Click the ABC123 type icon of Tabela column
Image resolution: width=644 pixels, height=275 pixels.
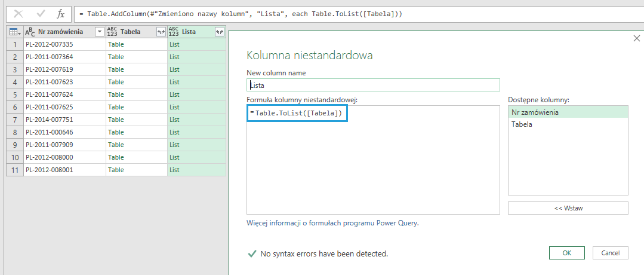pos(112,32)
